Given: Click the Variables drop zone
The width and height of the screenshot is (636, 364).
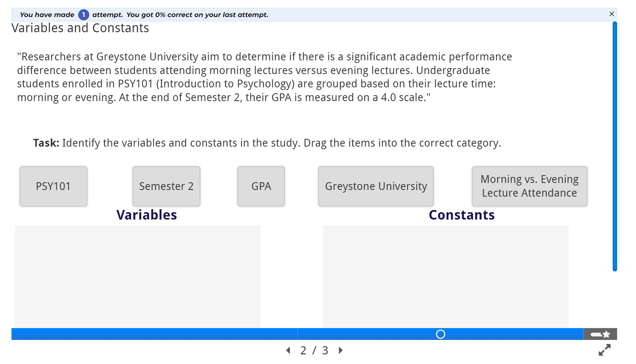Looking at the screenshot, I should (137, 277).
